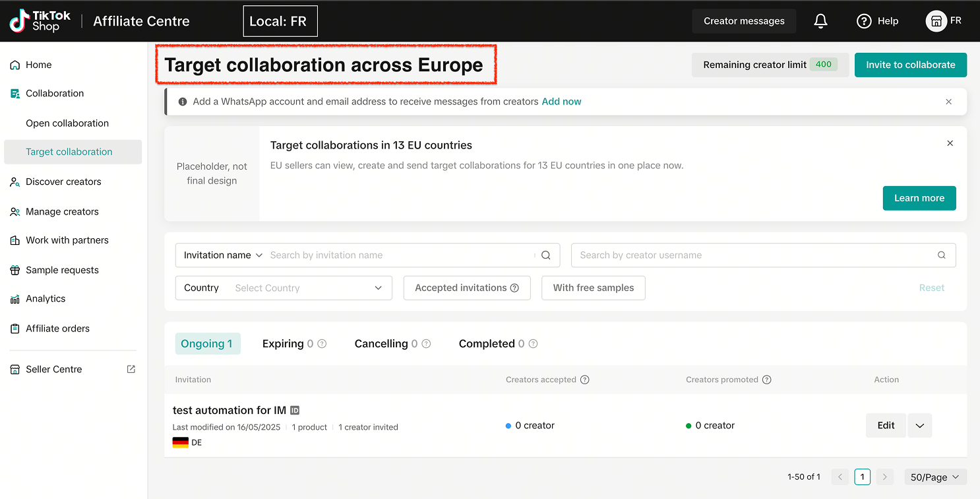Click the Work with partners icon

15,240
